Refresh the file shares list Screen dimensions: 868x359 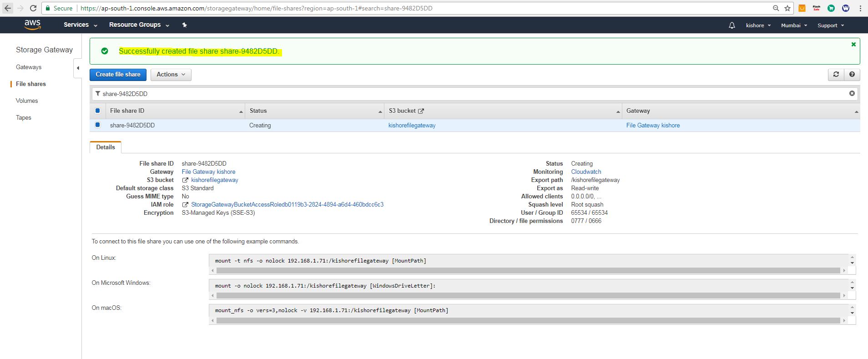[836, 75]
